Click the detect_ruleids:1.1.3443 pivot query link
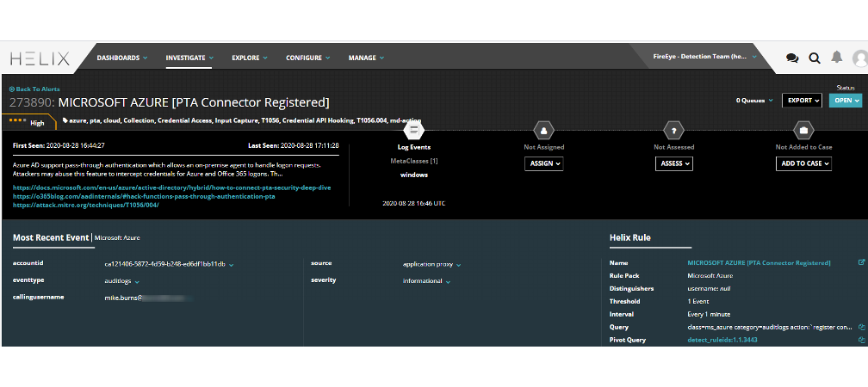This screenshot has height=387, width=868. (x=722, y=340)
